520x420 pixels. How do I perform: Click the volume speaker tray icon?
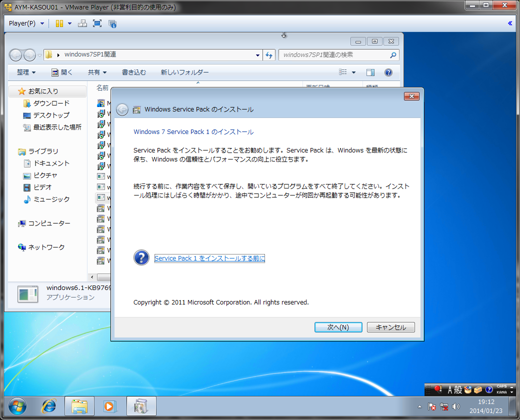tap(456, 406)
